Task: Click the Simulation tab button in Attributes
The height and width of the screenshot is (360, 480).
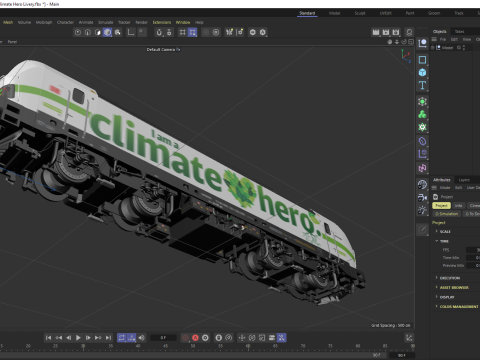Action: tap(447, 214)
